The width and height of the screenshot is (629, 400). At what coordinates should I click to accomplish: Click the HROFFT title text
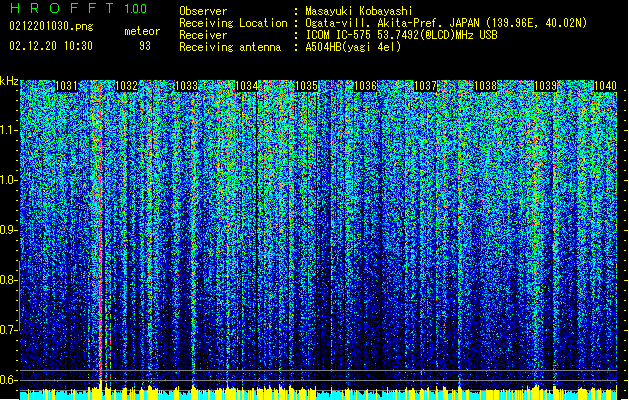(60, 9)
